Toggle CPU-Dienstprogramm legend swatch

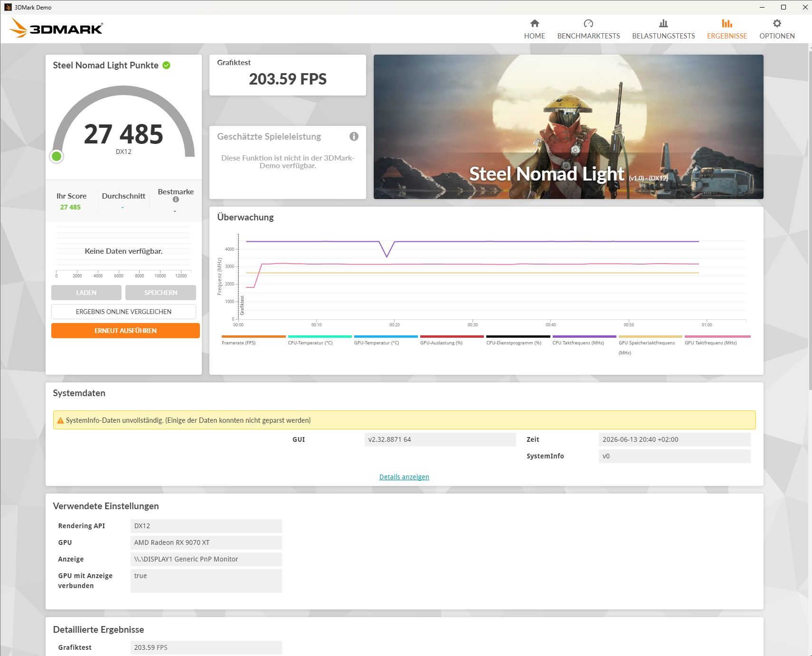click(518, 336)
